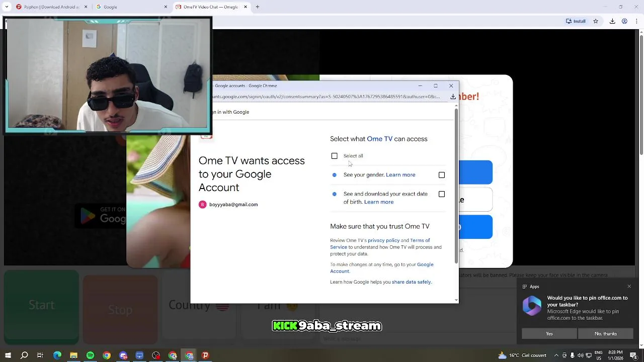
Task: Open Task View on the taskbar
Action: 40,355
